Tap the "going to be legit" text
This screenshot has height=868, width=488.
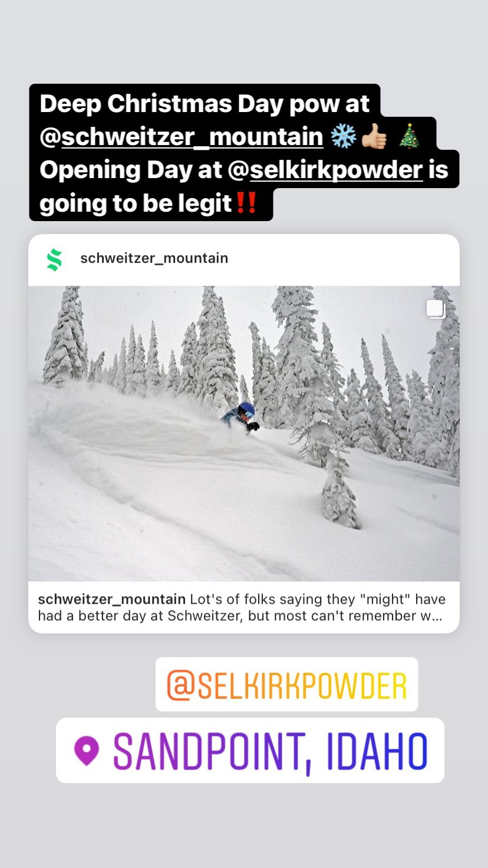[x=136, y=204]
